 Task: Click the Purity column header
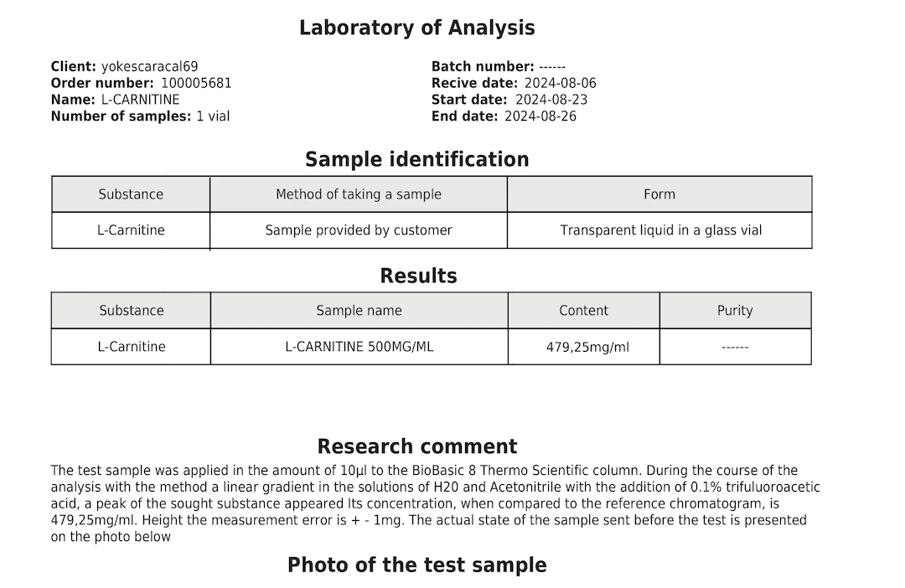(735, 311)
